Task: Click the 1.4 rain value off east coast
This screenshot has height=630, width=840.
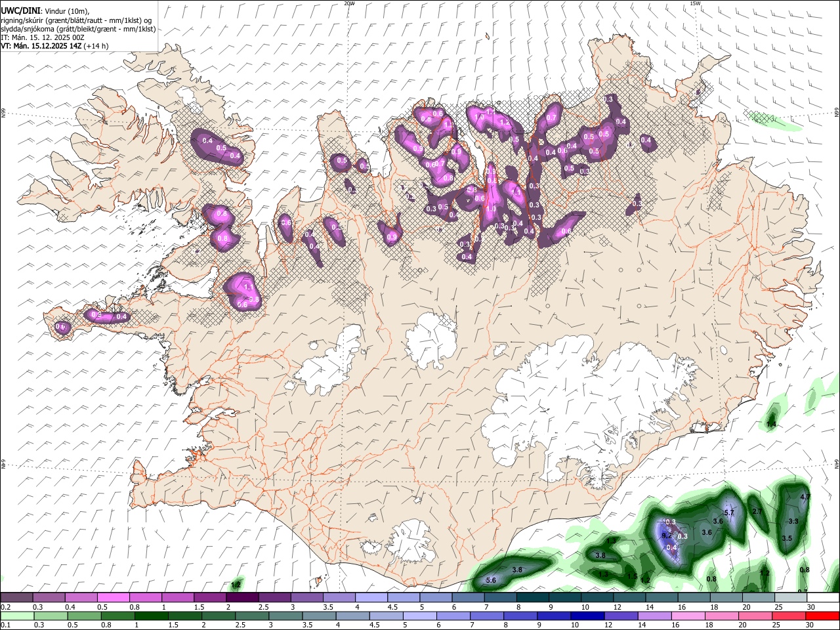Action: coord(771,425)
